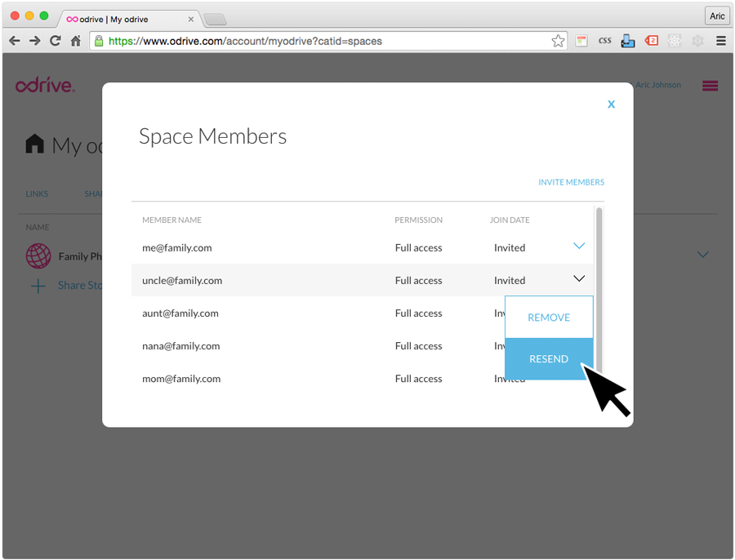The height and width of the screenshot is (560, 735).
Task: Choose Remove from the member menu
Action: click(x=549, y=318)
